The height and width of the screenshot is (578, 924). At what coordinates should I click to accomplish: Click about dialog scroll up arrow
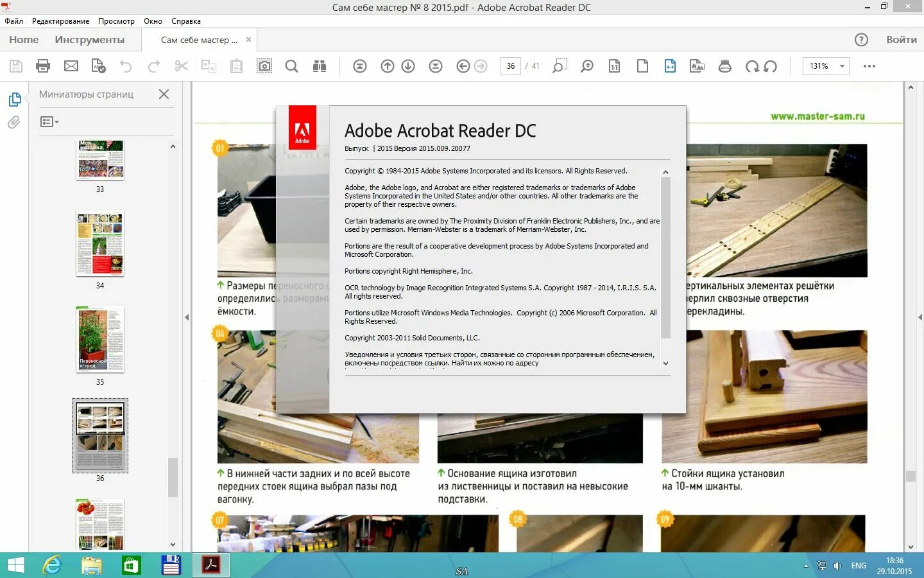665,172
